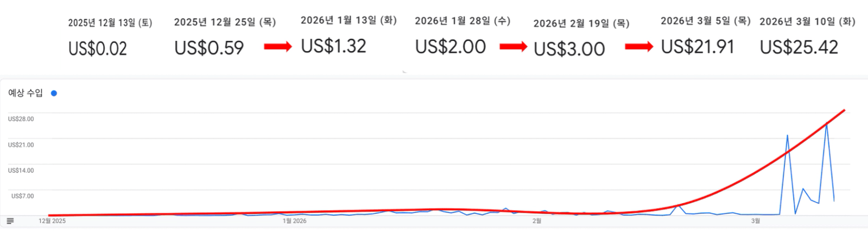Click the 2026년 3월 10일 (화) date label

click(807, 22)
